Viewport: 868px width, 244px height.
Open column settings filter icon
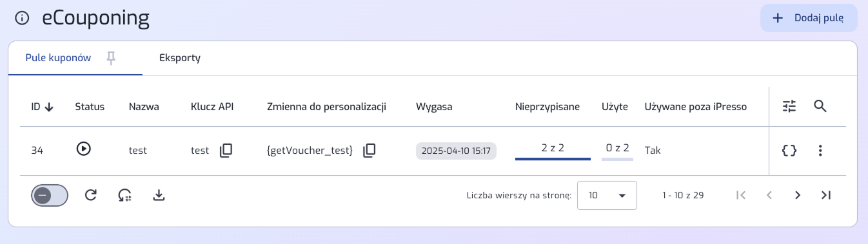coord(789,107)
